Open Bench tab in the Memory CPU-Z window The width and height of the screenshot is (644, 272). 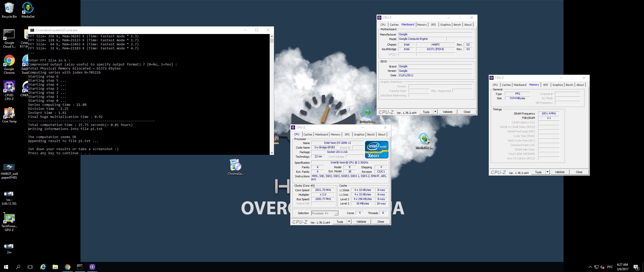click(x=569, y=85)
